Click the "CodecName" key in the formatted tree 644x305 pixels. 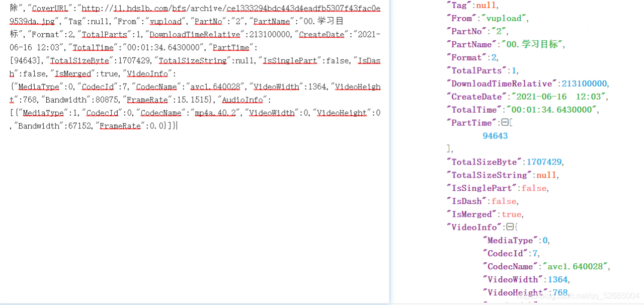coord(510,267)
